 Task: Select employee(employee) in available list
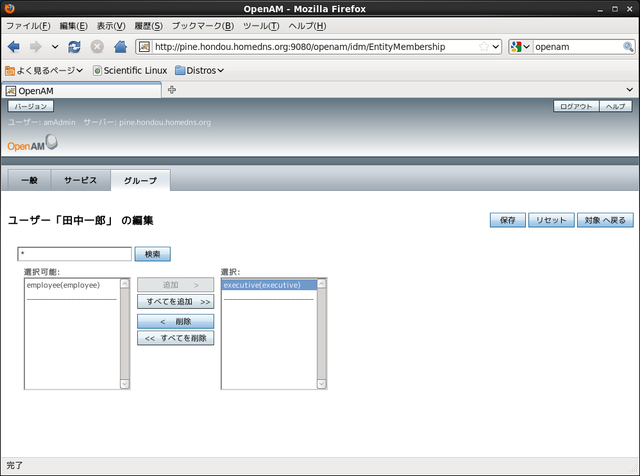click(x=63, y=285)
